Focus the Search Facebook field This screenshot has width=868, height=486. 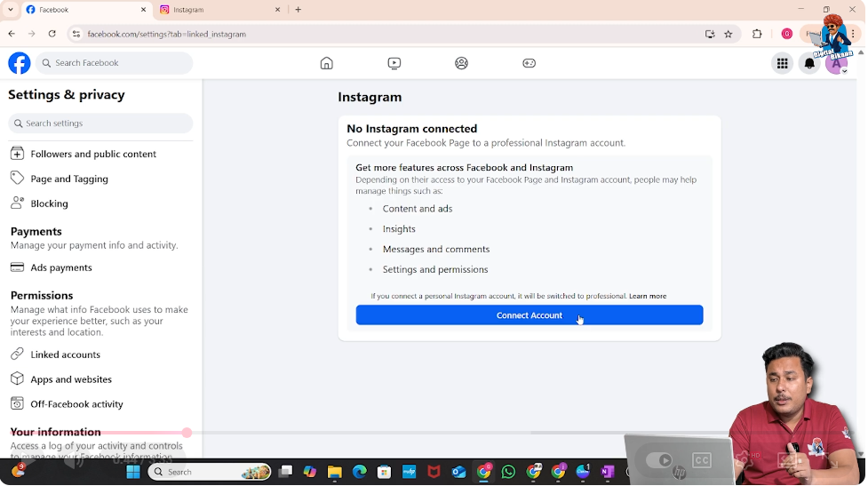click(x=115, y=63)
